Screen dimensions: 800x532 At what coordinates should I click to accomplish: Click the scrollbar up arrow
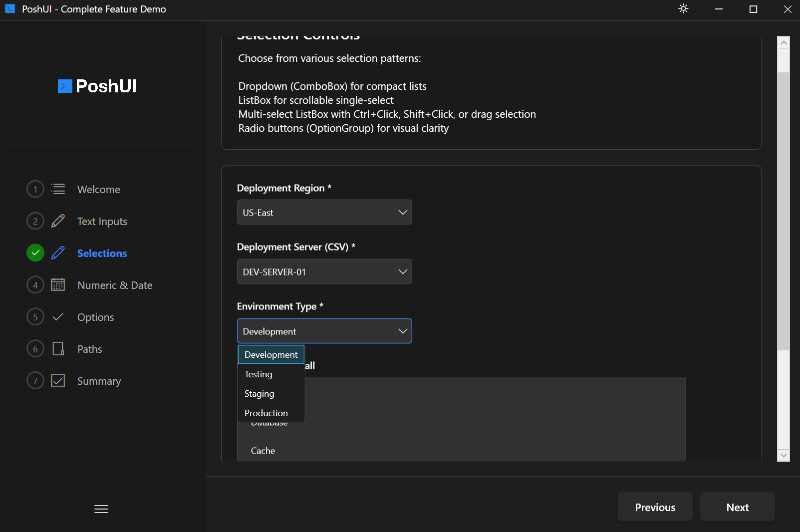click(x=784, y=42)
